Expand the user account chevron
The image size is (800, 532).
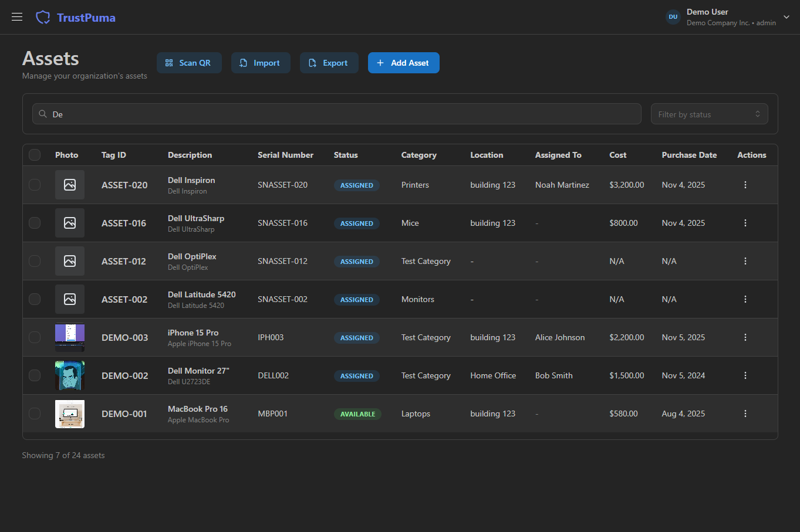[x=786, y=17]
